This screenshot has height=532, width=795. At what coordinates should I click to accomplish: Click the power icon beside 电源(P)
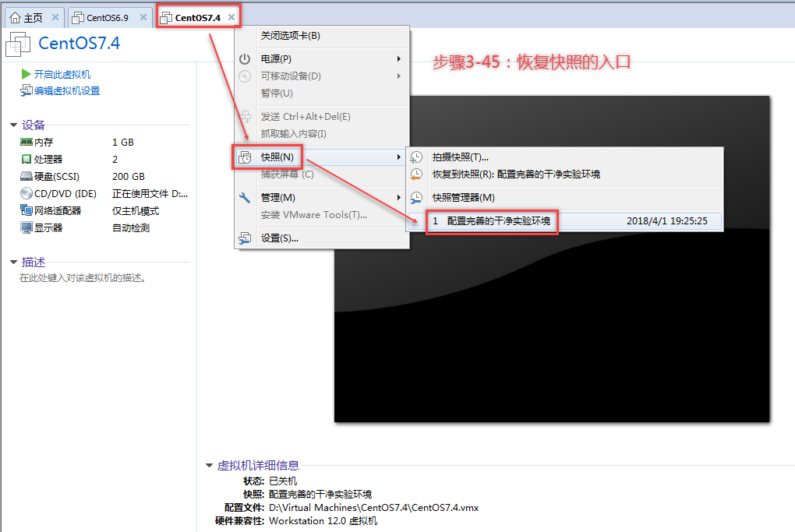pyautogui.click(x=245, y=58)
